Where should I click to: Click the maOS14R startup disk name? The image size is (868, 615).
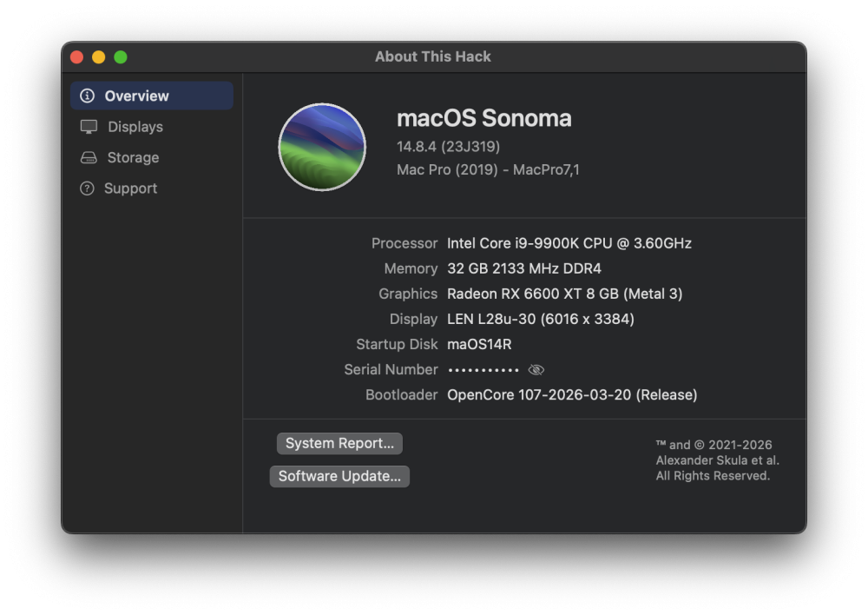point(479,344)
